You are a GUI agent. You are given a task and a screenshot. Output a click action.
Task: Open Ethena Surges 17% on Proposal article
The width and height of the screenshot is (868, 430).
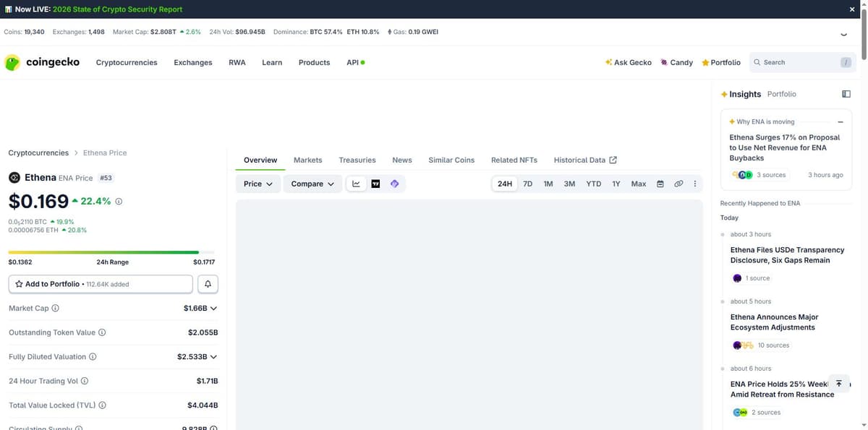pos(785,147)
